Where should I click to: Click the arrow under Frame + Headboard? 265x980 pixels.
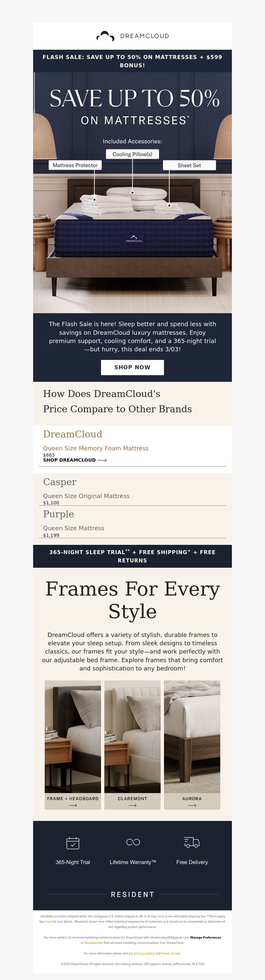point(73,805)
